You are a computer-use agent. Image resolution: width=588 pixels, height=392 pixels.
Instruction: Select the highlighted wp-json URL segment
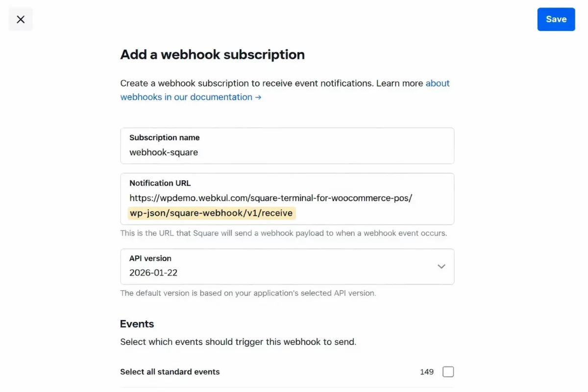point(211,213)
